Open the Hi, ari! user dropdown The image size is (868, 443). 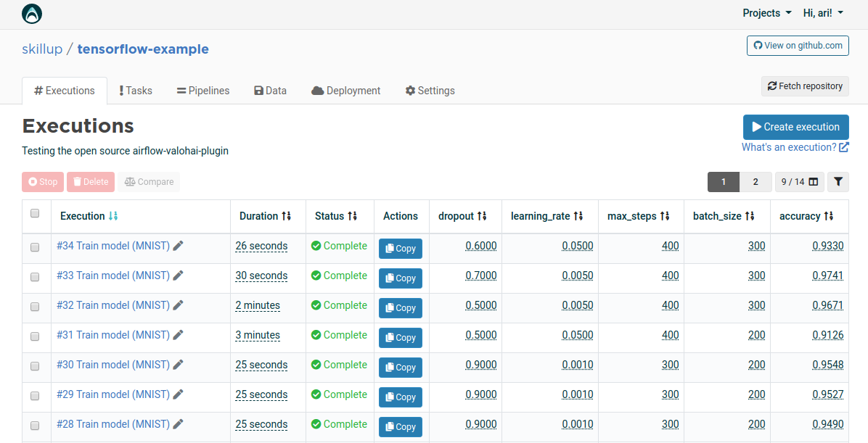823,13
